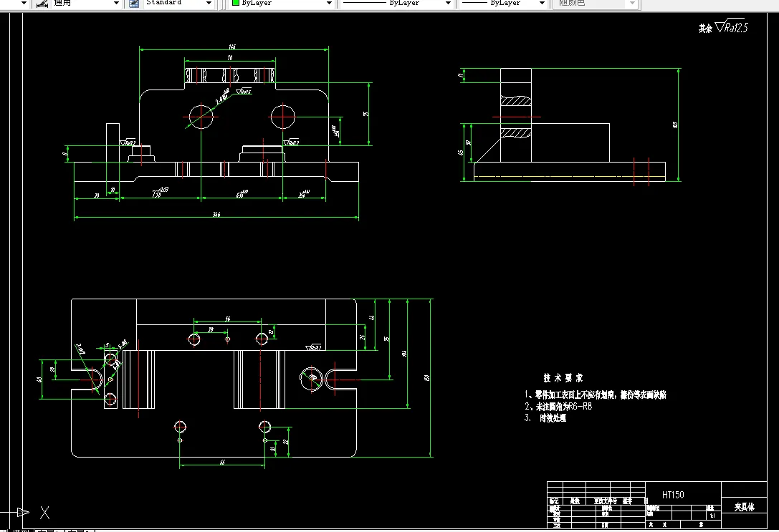Image resolution: width=779 pixels, height=532 pixels.
Task: Open the Standard table style dropdown
Action: (x=209, y=3)
